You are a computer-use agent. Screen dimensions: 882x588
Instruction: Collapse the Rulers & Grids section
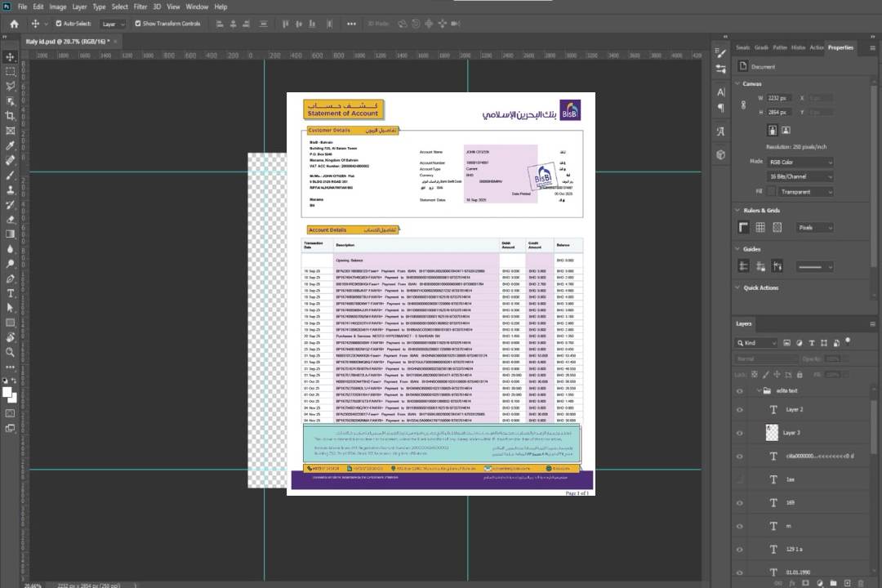point(737,211)
